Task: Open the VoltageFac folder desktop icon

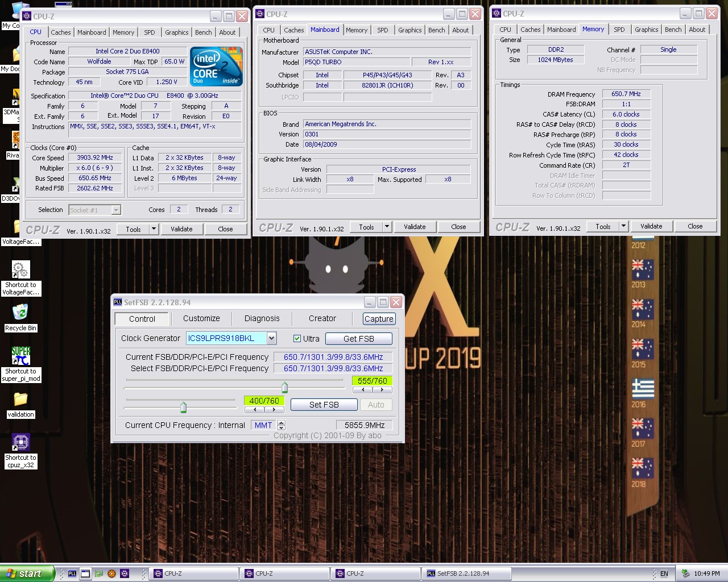Action: click(x=17, y=227)
